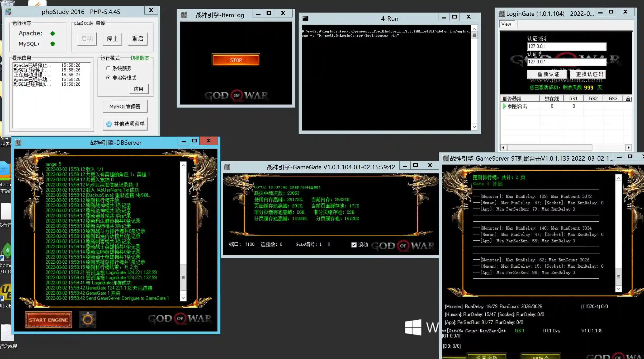This screenshot has height=359, width=644.
Task: Click the MySQL green status indicator
Action: tap(53, 44)
